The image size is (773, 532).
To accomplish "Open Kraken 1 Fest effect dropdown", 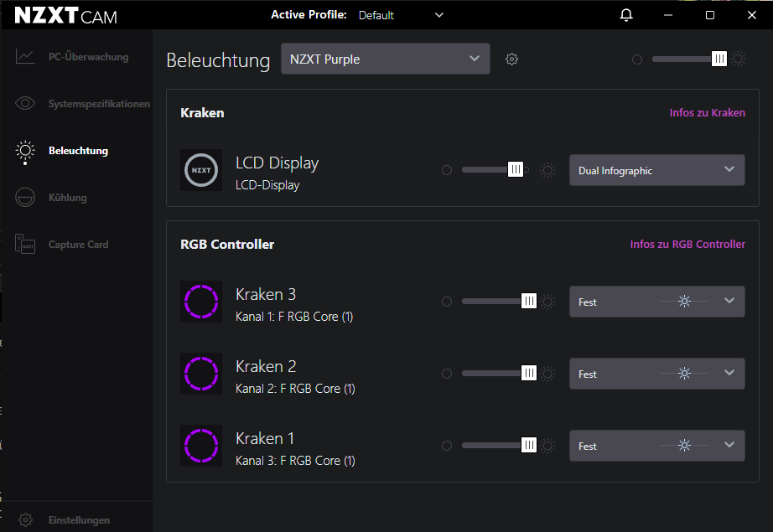I will [x=656, y=446].
